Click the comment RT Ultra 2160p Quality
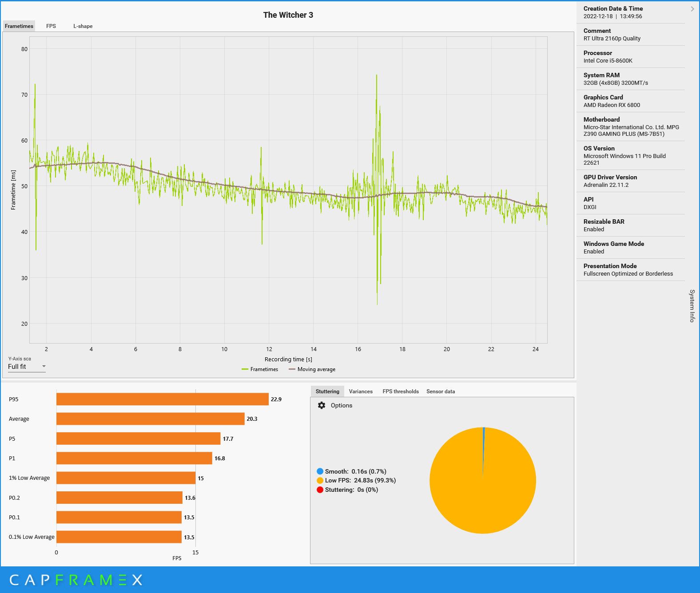This screenshot has width=700, height=593. click(612, 39)
